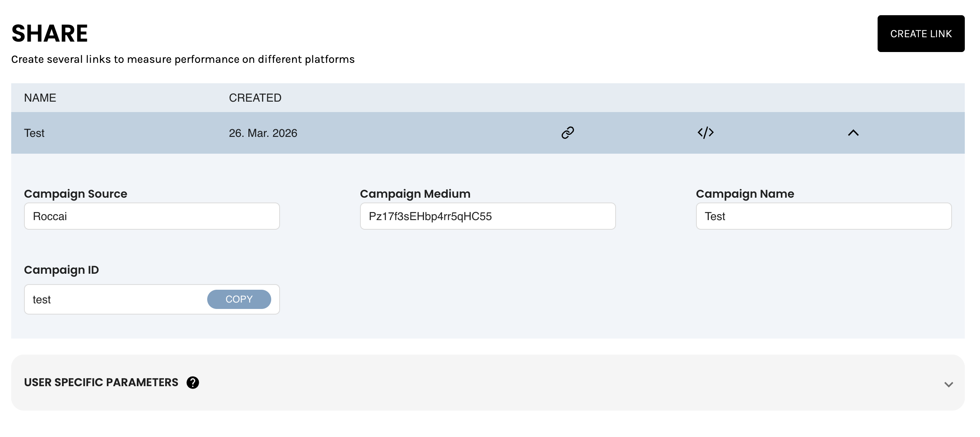Select the Test link name in row
The height and width of the screenshot is (437, 980).
34,133
